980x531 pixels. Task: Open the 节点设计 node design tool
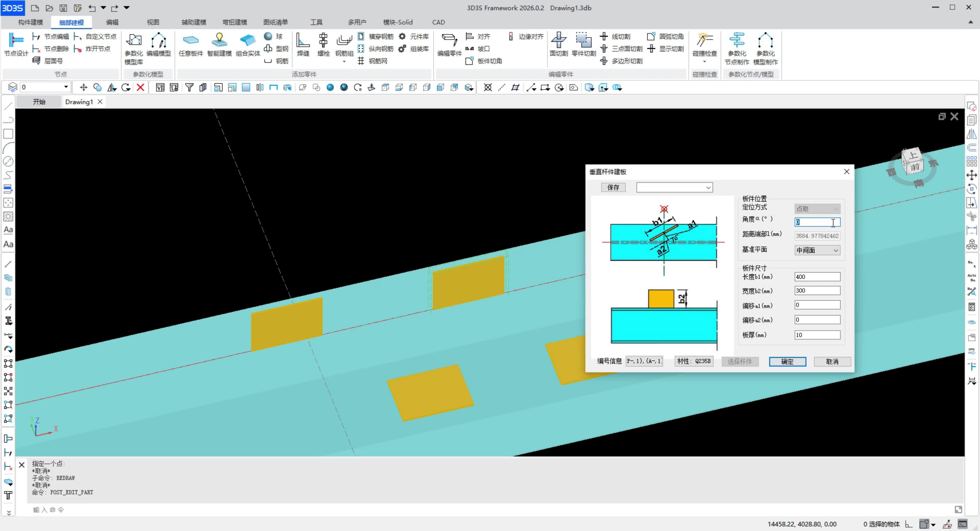click(15, 44)
